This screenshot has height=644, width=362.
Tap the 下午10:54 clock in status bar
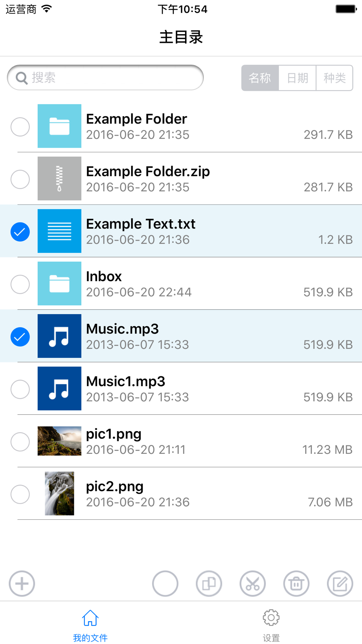click(x=182, y=9)
